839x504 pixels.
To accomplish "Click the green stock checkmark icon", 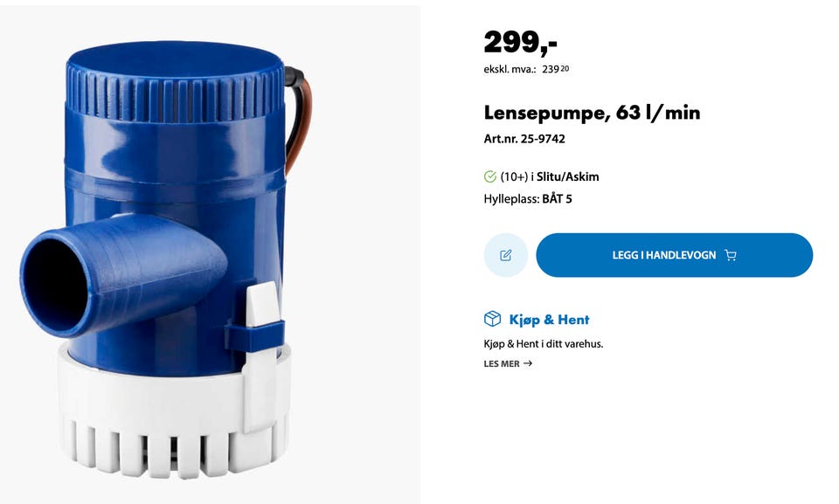I will pos(489,176).
